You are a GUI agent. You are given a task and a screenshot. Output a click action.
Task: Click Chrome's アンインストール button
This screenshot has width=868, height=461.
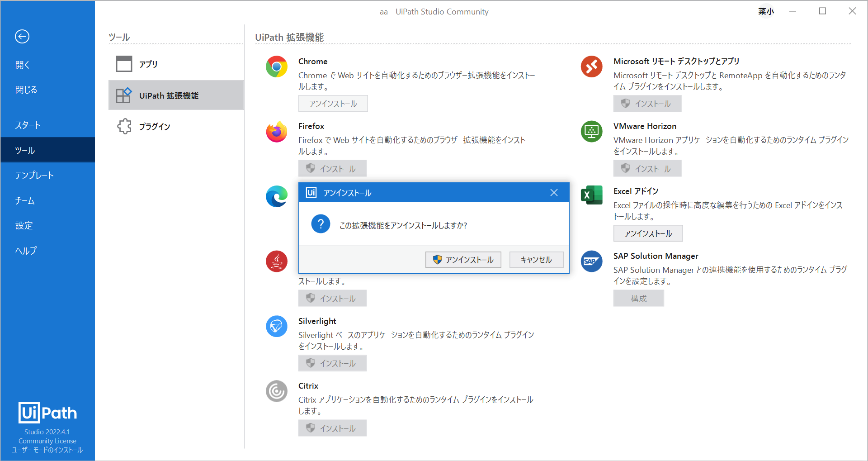coord(333,104)
